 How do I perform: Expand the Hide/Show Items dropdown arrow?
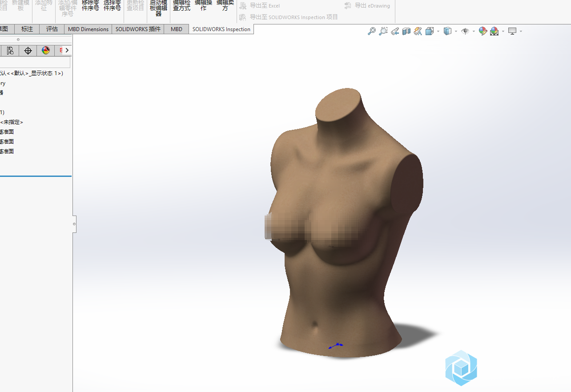(x=474, y=32)
